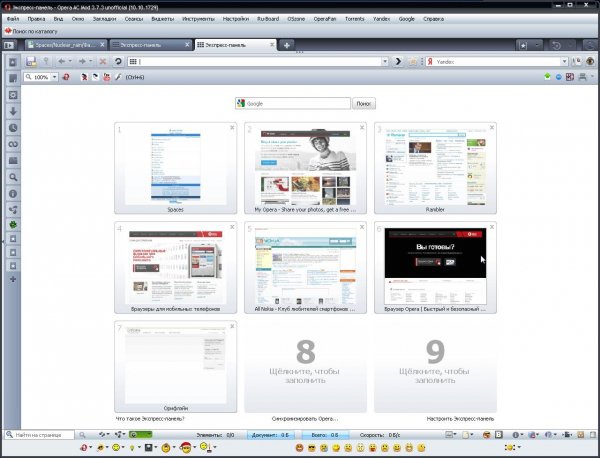This screenshot has height=458, width=600.
Task: Click the Save page icon in navigation toolbar
Action: pyautogui.click(x=31, y=61)
